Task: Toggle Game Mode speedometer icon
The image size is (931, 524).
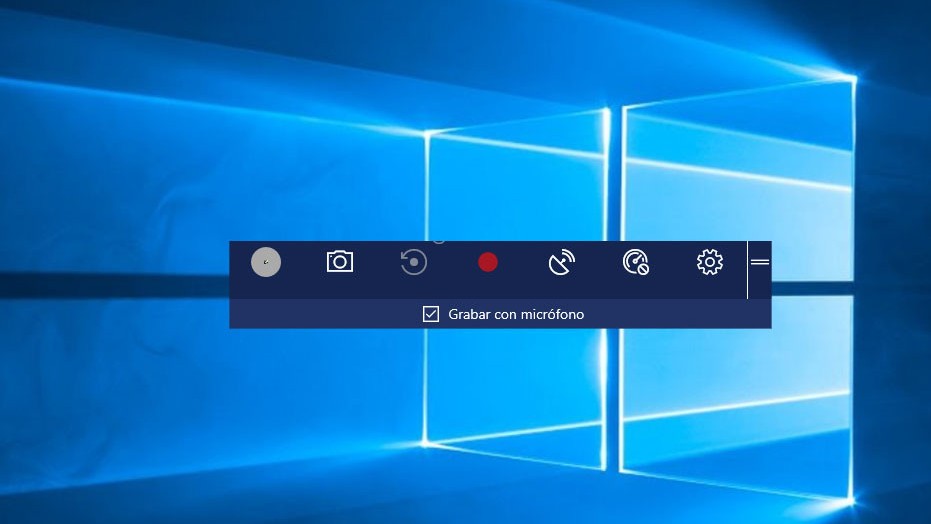Action: [x=635, y=262]
